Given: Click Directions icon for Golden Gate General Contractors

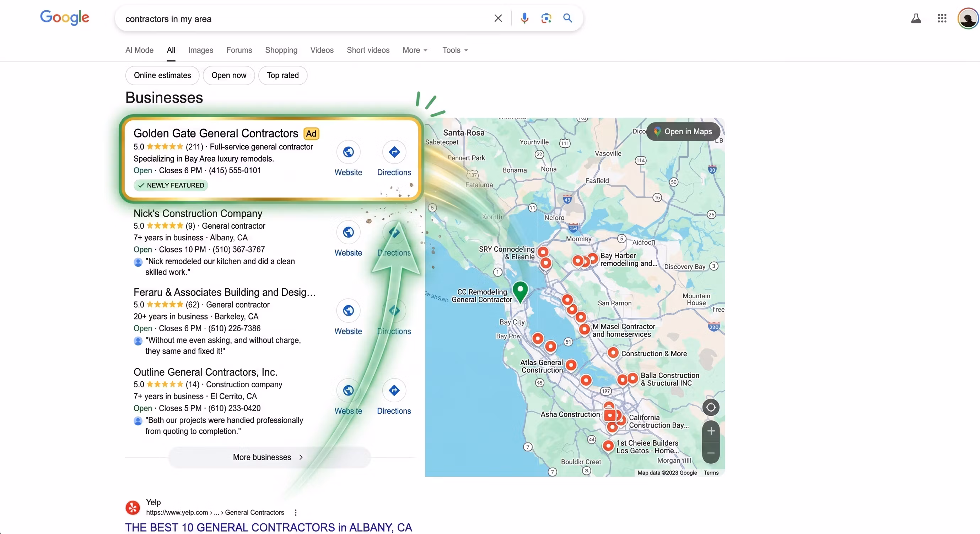Looking at the screenshot, I should click(x=394, y=152).
